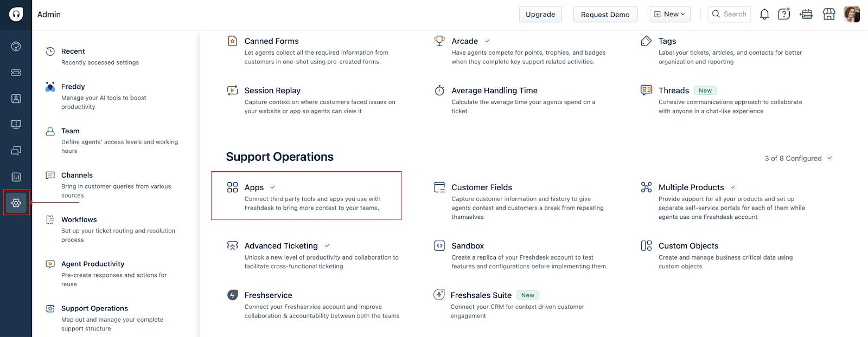Screen dimensions: 868x337
Task: Click the Workflows icon in admin menu
Action: click(x=50, y=219)
